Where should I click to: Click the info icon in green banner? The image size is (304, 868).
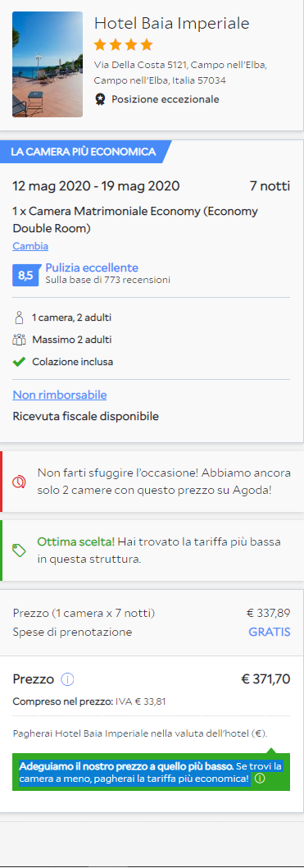coord(260,779)
